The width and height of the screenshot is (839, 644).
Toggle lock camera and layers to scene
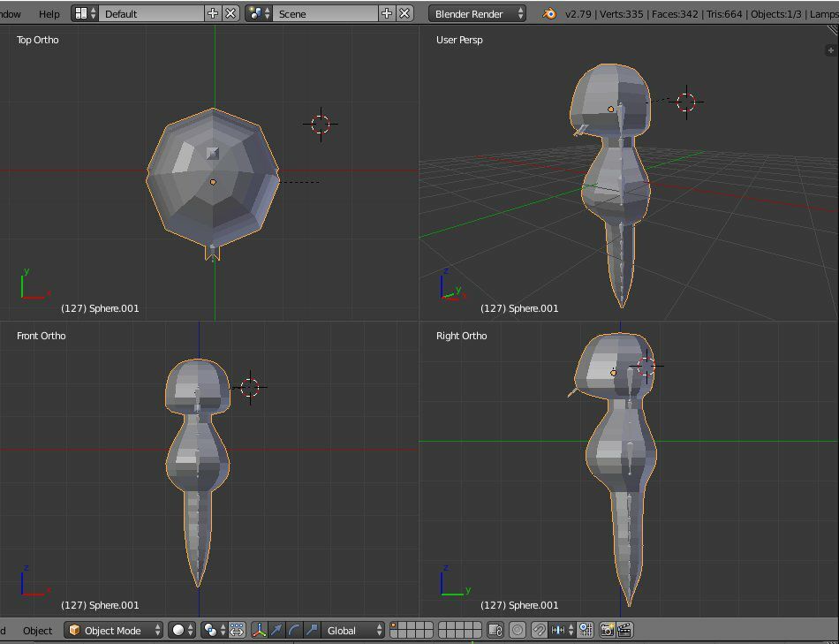(496, 630)
